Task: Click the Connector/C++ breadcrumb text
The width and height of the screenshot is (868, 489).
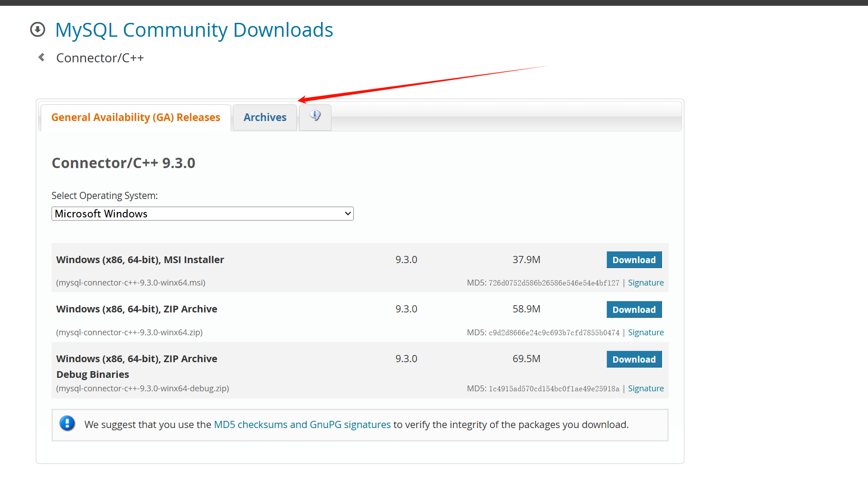Action: click(x=100, y=58)
